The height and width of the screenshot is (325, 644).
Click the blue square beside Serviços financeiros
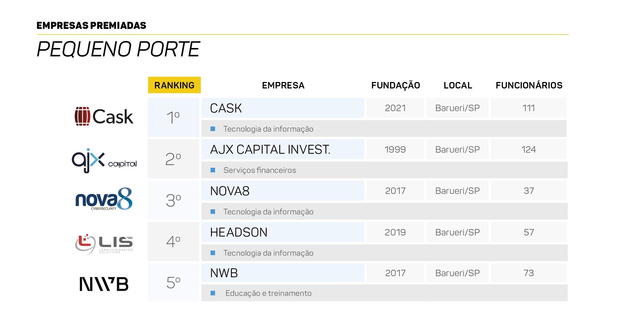[x=213, y=170]
